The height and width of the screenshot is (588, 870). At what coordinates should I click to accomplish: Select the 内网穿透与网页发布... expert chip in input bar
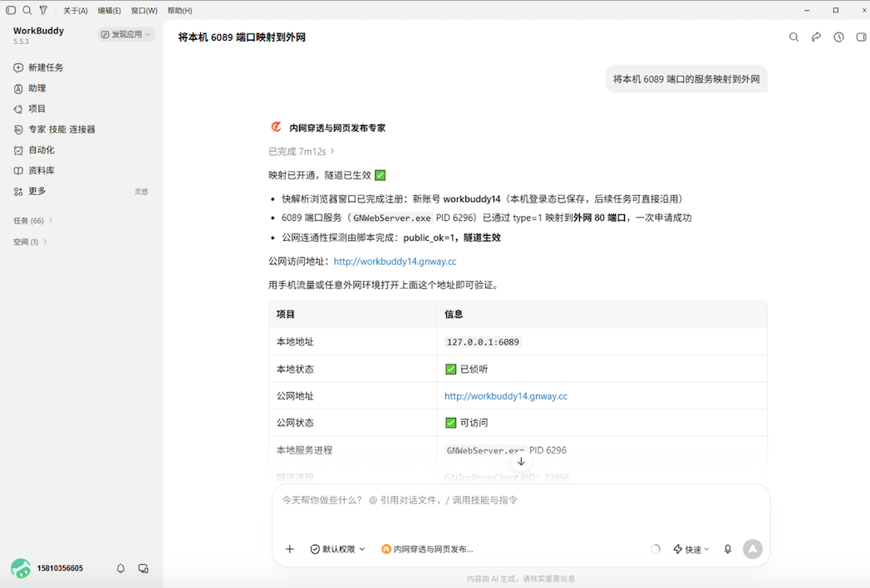click(x=427, y=549)
